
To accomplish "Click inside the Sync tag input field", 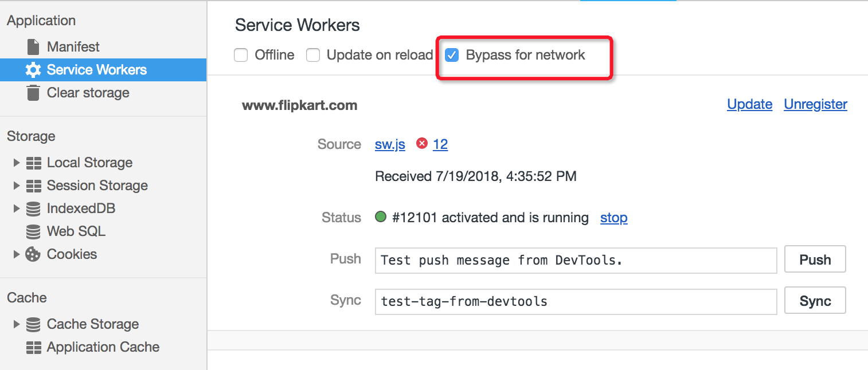I will (573, 300).
